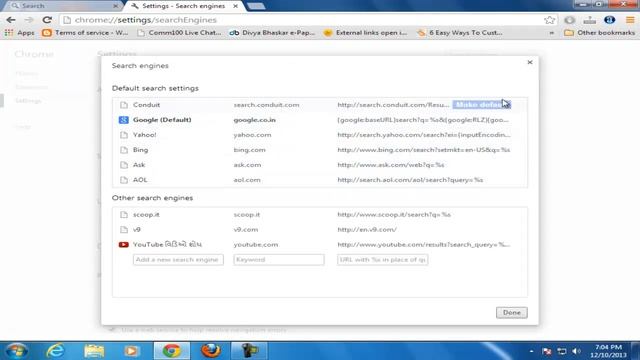Click the google.co.in keyword
Screen dimensions: 640x360
254,120
